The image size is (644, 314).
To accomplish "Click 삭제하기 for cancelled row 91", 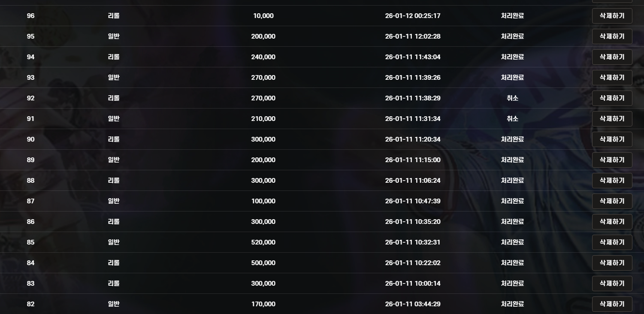I will [x=612, y=119].
